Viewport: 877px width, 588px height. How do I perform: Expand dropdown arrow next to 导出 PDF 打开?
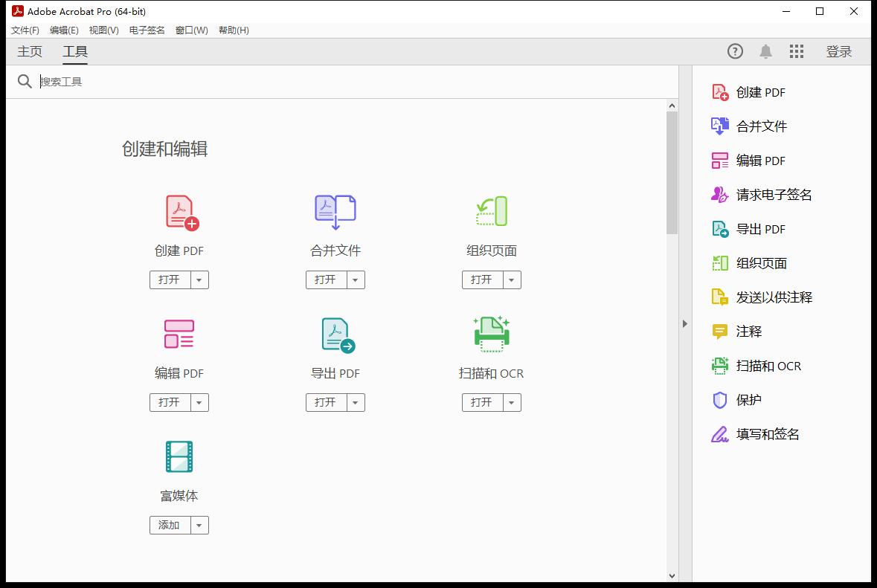(x=355, y=402)
